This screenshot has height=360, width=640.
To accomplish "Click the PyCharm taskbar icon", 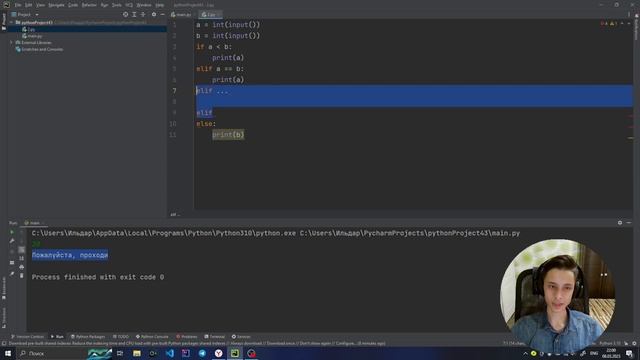I will point(235,353).
